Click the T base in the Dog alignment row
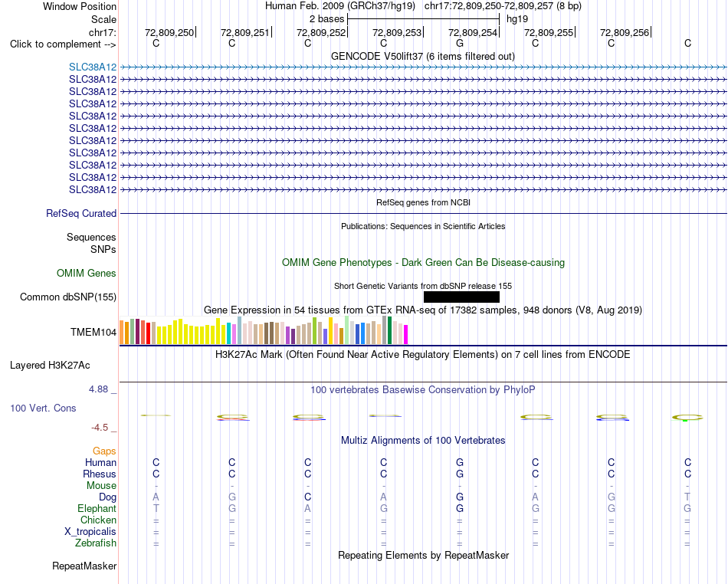The height and width of the screenshot is (584, 728). (687, 497)
